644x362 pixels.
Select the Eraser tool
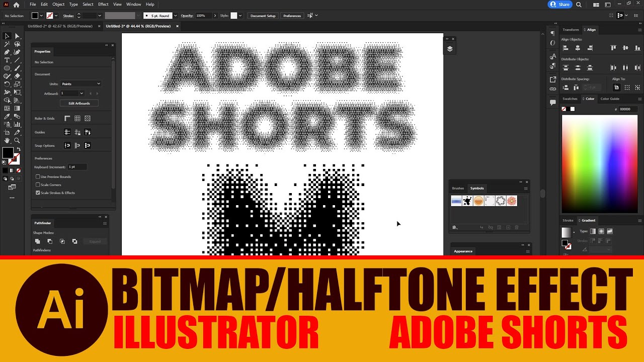[x=17, y=76]
